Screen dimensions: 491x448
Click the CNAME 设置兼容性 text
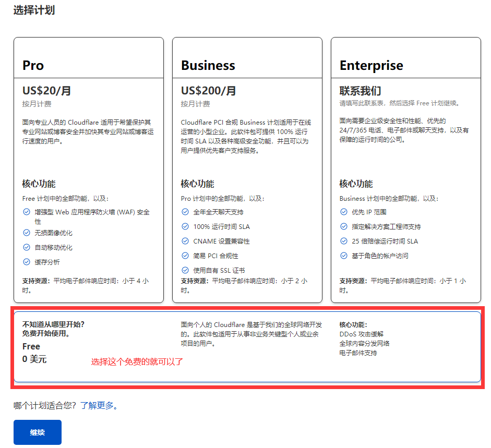coord(221,241)
